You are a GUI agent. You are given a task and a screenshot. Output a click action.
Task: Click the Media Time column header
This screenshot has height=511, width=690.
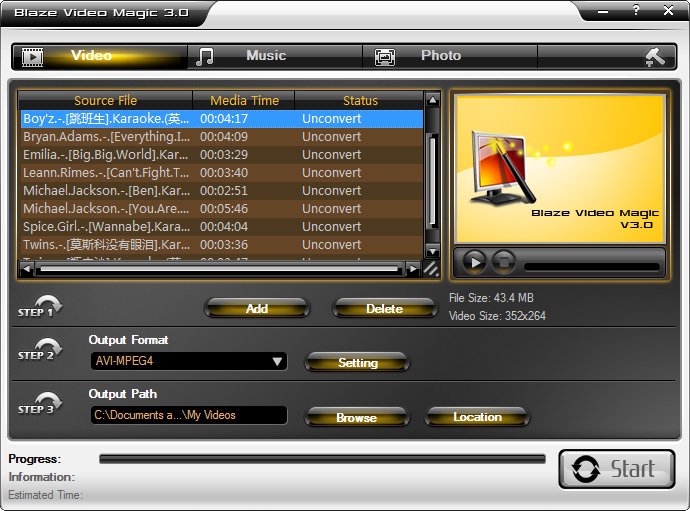click(x=244, y=100)
